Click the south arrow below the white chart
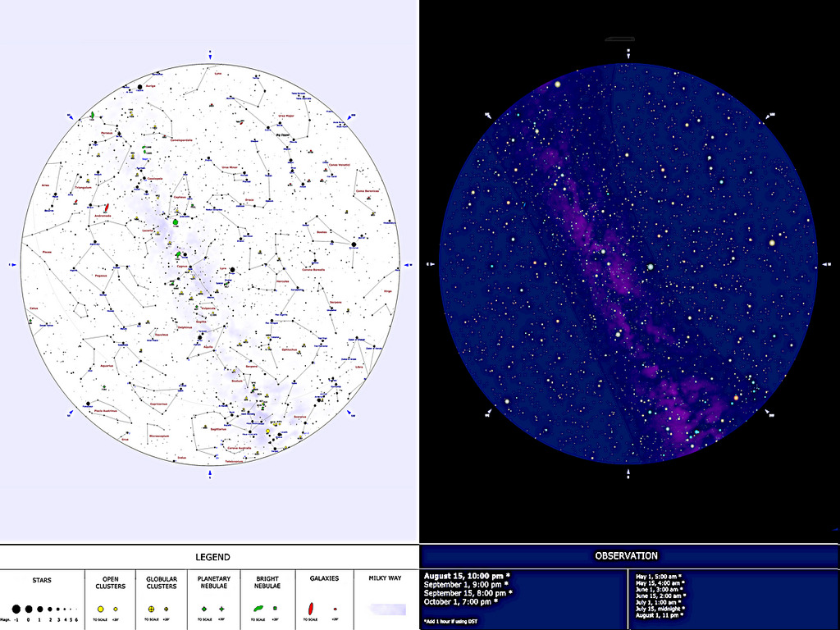Viewport: 840px width, 630px height. [x=210, y=475]
